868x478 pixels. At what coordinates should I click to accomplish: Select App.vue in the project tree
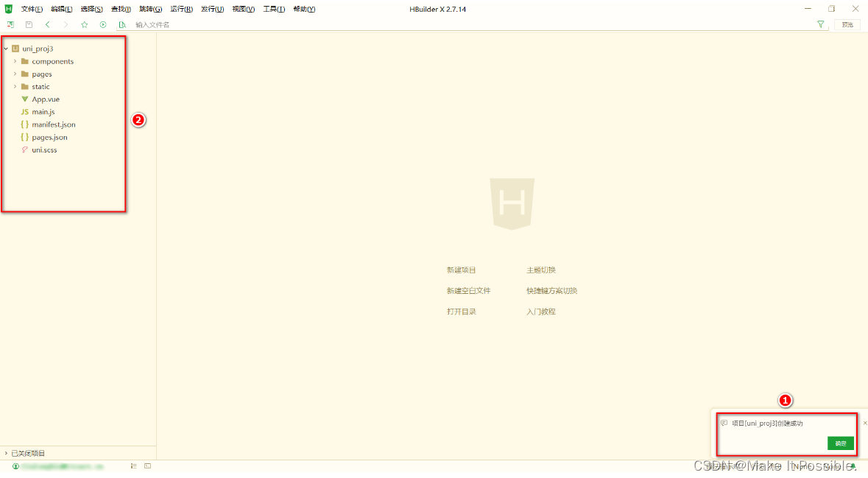[46, 99]
